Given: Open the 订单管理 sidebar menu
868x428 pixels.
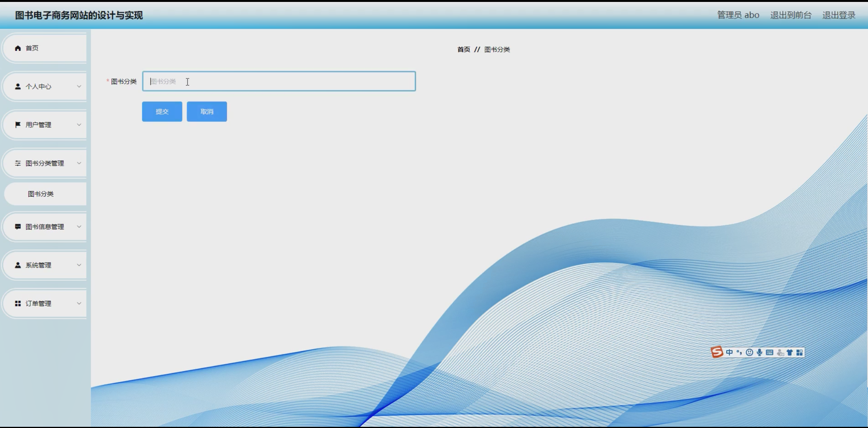Looking at the screenshot, I should click(45, 303).
